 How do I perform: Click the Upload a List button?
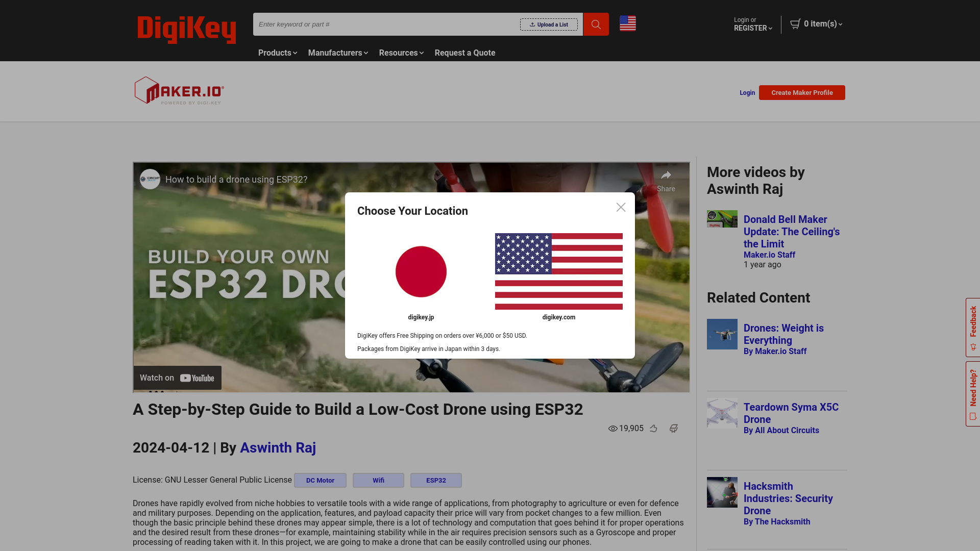coord(549,24)
